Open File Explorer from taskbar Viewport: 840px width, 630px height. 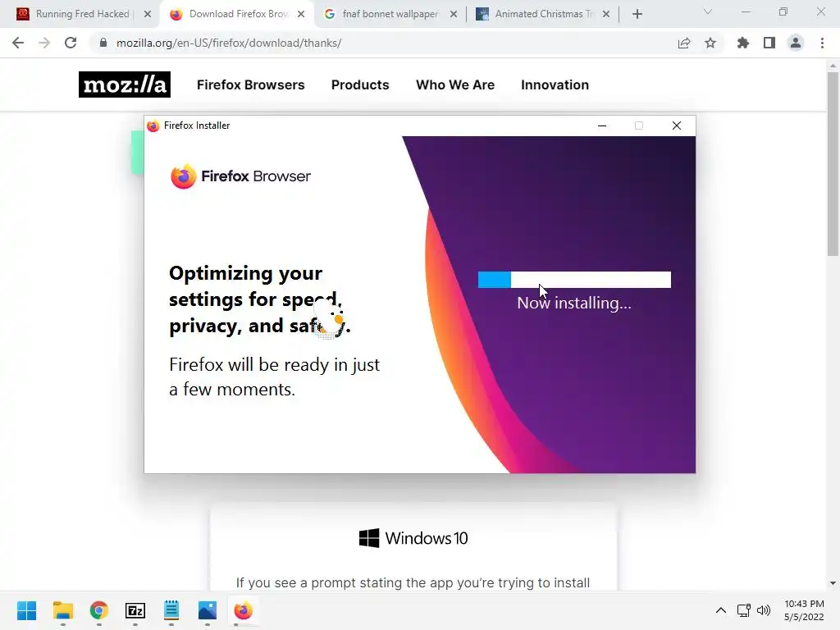(x=62, y=610)
